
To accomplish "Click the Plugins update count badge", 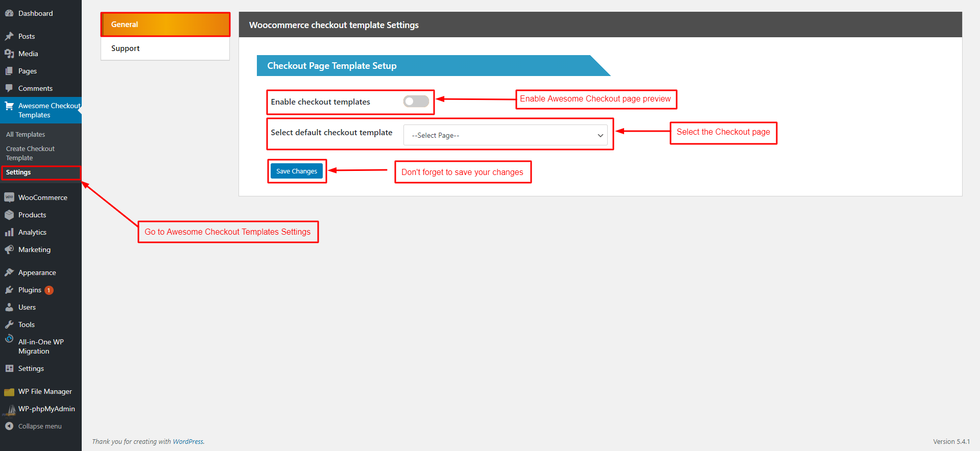I will [49, 290].
